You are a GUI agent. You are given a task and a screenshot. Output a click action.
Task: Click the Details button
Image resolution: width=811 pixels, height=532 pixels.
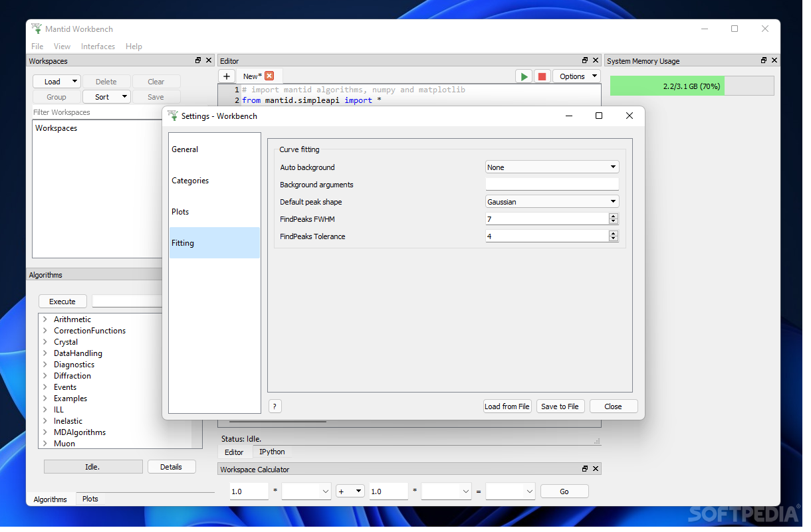coord(171,467)
